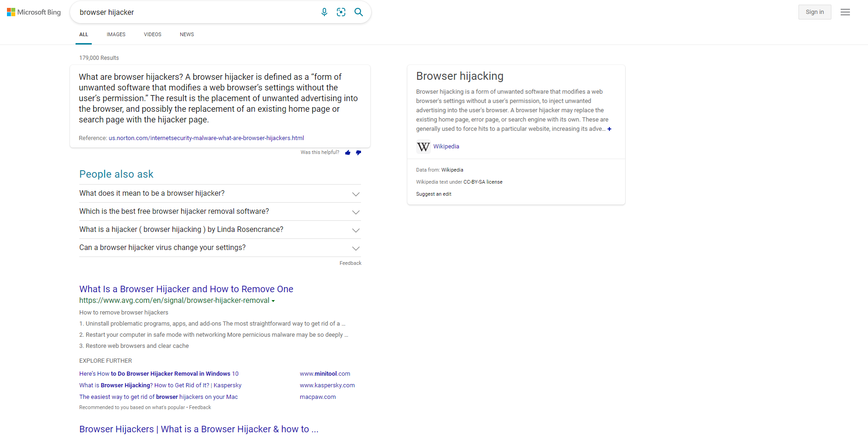Click Feedback below People also ask
The height and width of the screenshot is (436, 868).
pos(350,263)
